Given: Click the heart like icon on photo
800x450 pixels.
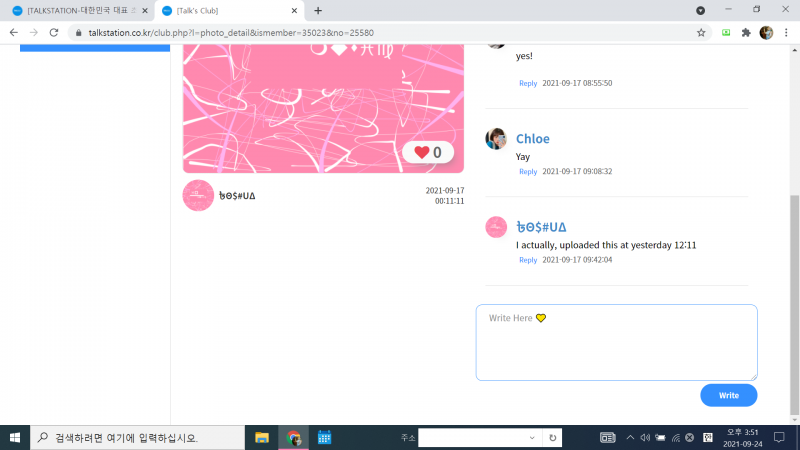Looking at the screenshot, I should (421, 152).
